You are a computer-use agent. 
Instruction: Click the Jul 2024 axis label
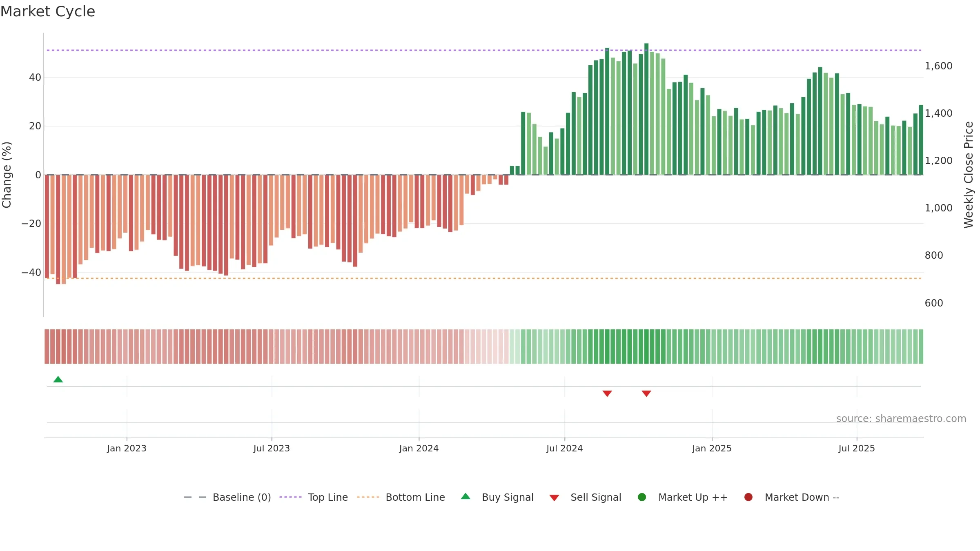tap(565, 449)
